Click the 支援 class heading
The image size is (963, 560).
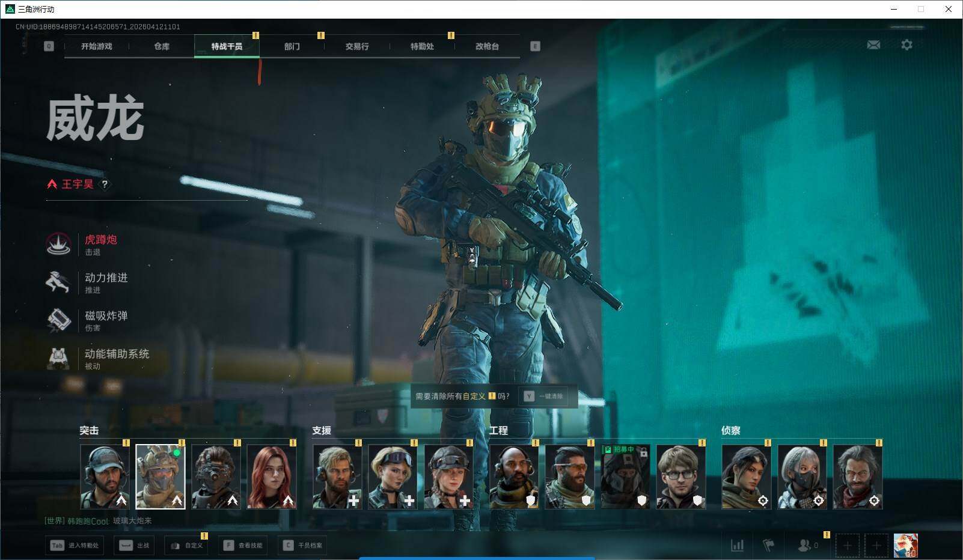pyautogui.click(x=322, y=431)
